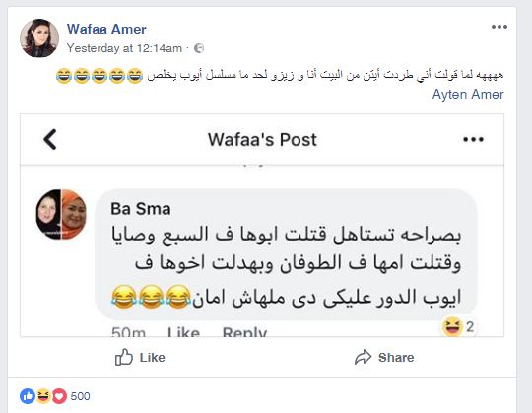Open the Yesterday at 12:14am timestamp

[x=124, y=48]
